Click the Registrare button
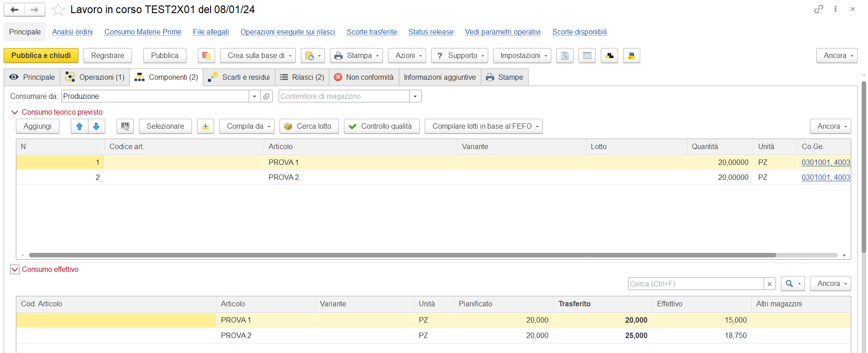868x353 pixels. tap(108, 56)
